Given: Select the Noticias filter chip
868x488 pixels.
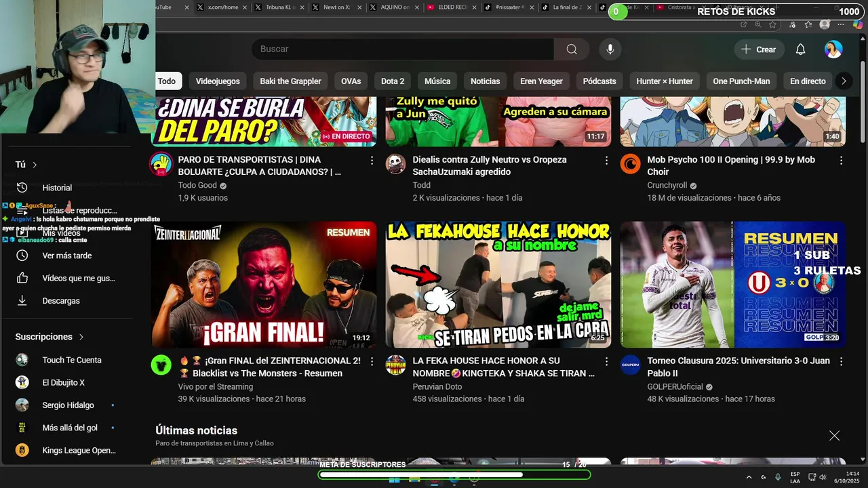Looking at the screenshot, I should click(486, 81).
